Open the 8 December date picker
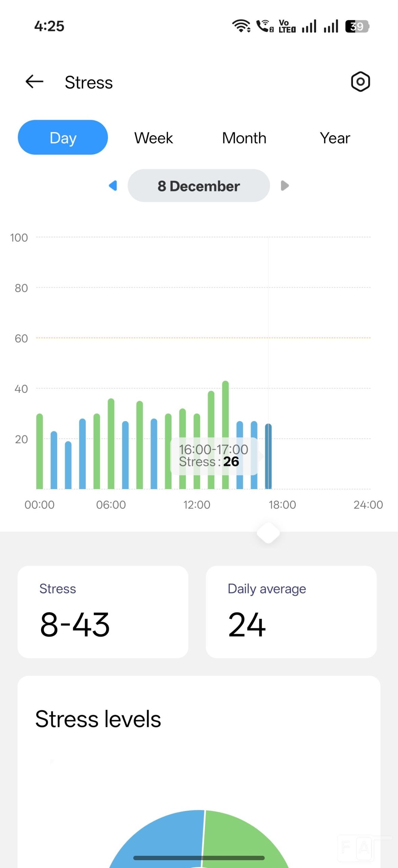398x868 pixels. pos(198,186)
